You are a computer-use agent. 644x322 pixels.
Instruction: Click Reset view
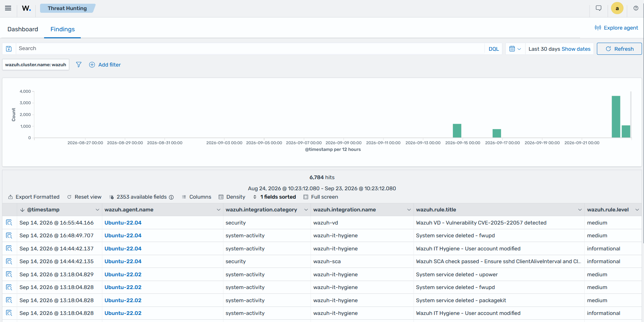click(x=84, y=197)
